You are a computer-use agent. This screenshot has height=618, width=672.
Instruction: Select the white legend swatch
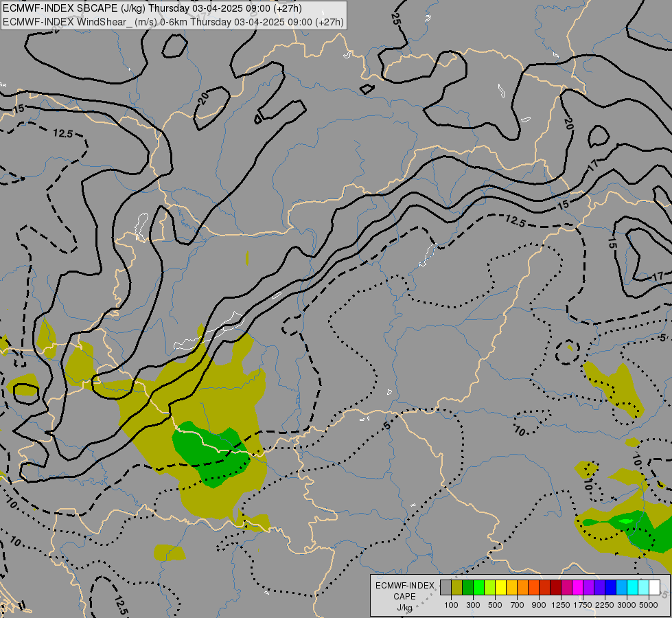tap(654, 587)
